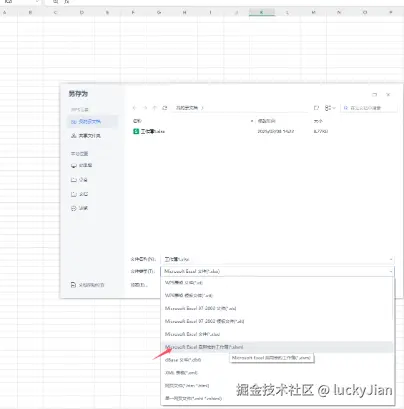
Task: Refresh the Save As file list
Action: point(165,108)
